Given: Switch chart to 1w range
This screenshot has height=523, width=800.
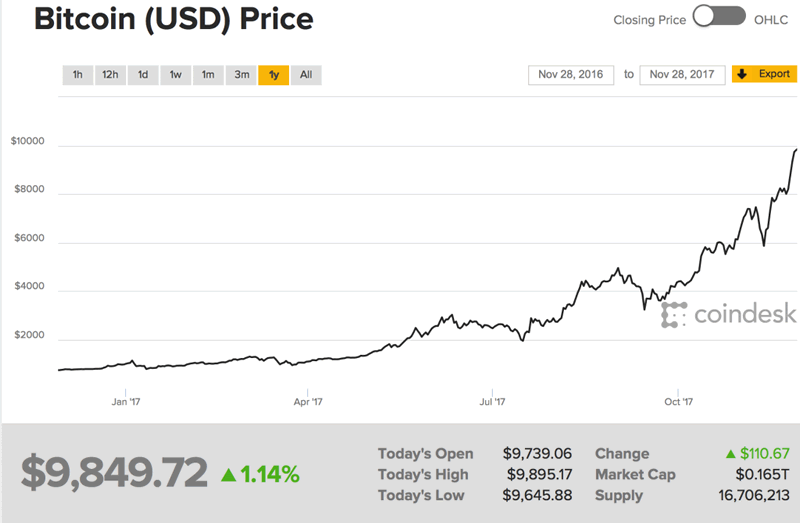Looking at the screenshot, I should tap(175, 75).
